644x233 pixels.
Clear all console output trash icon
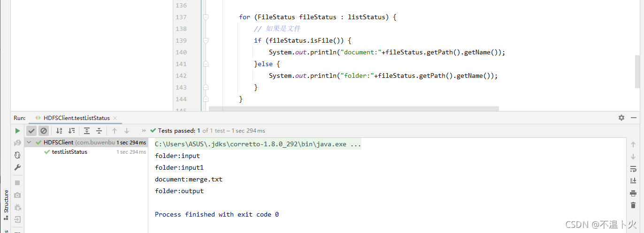point(633,205)
